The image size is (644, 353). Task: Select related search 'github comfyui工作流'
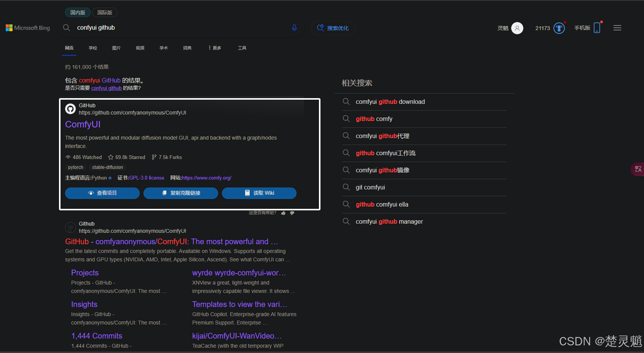386,153
